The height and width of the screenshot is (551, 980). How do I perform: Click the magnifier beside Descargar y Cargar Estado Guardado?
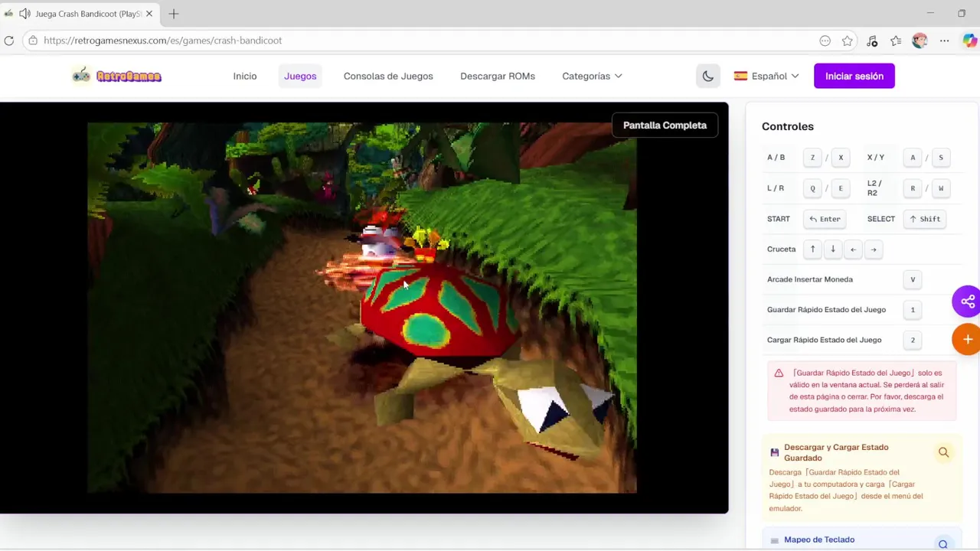(943, 452)
